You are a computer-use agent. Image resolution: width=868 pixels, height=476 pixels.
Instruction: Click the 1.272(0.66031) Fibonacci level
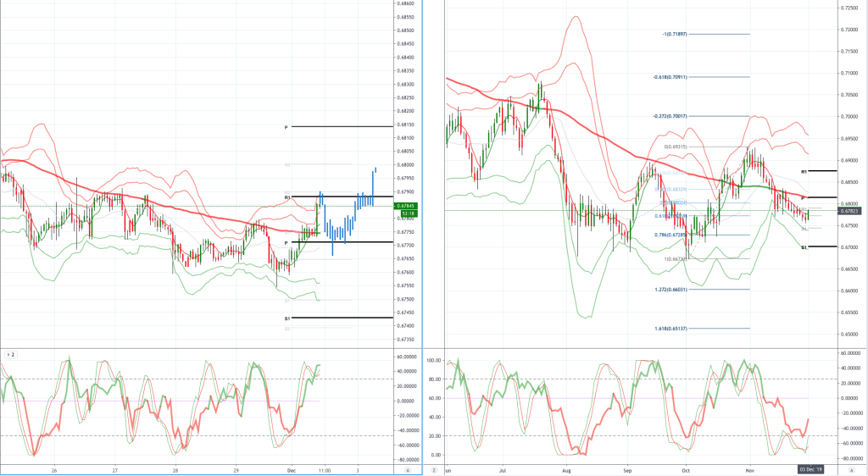670,290
